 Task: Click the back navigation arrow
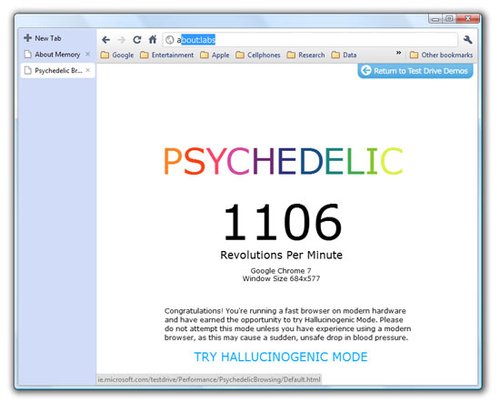106,40
